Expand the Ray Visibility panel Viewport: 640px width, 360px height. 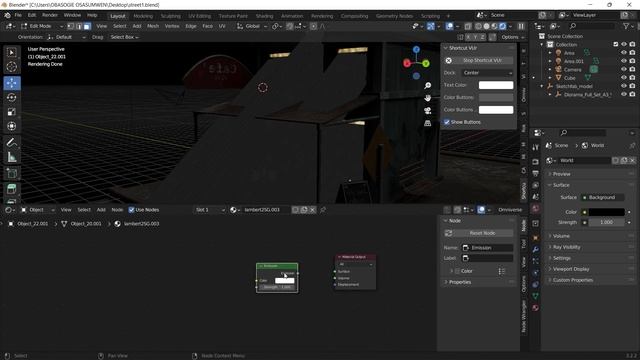point(567,247)
